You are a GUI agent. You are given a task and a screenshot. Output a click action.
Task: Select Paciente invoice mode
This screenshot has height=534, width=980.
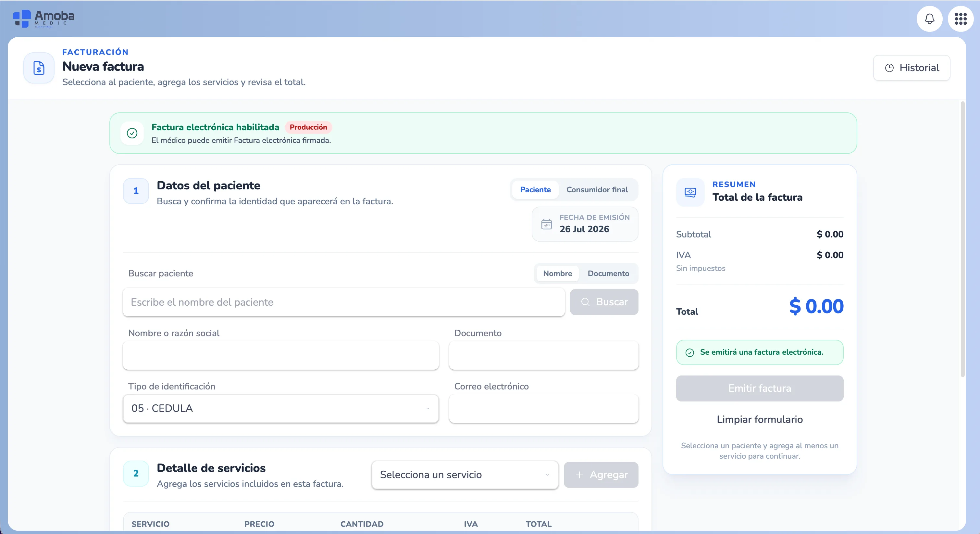pyautogui.click(x=535, y=190)
